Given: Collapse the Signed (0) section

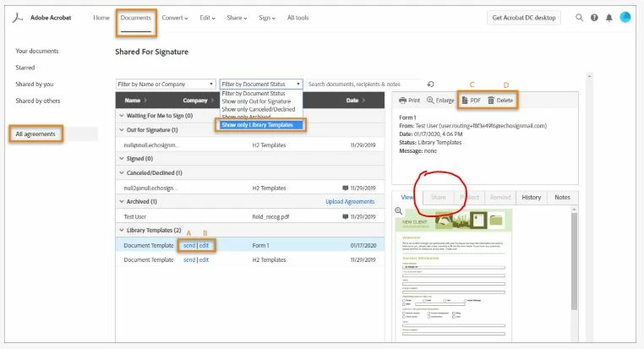Looking at the screenshot, I should point(122,159).
